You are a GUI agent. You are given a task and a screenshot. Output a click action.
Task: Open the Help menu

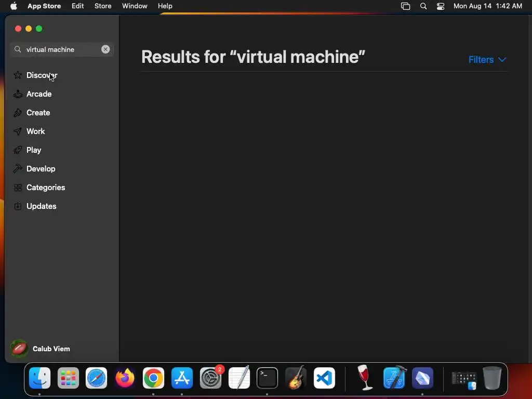tap(165, 6)
